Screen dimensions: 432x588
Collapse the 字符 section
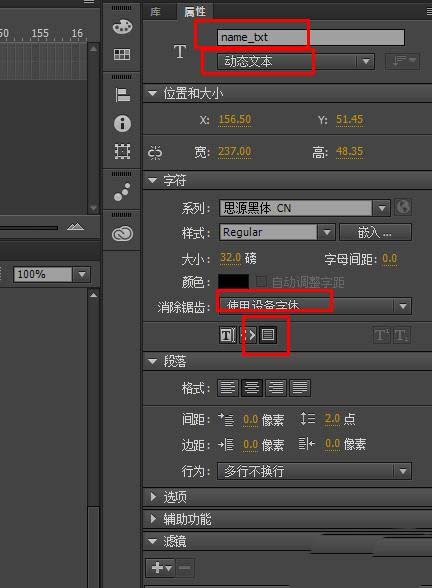pyautogui.click(x=153, y=180)
